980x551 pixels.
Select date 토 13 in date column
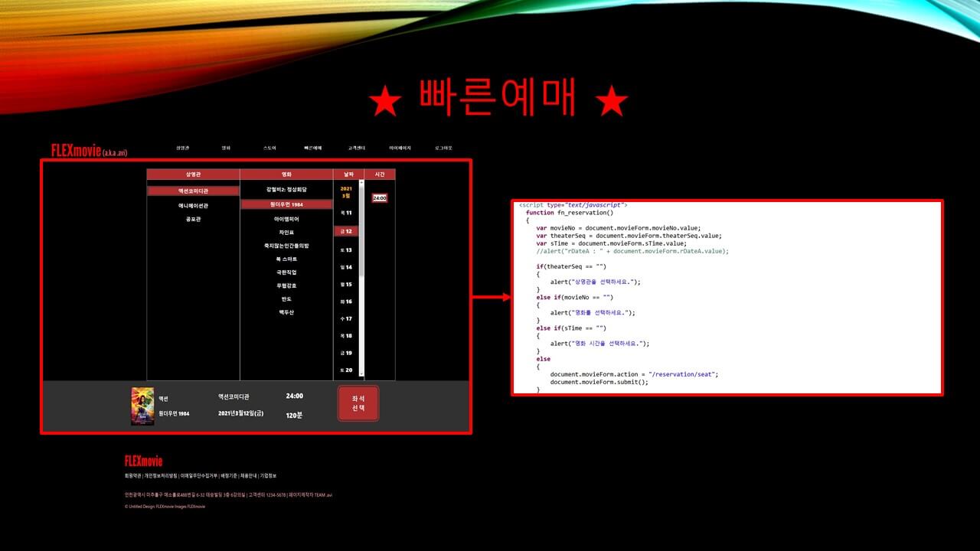pos(346,250)
